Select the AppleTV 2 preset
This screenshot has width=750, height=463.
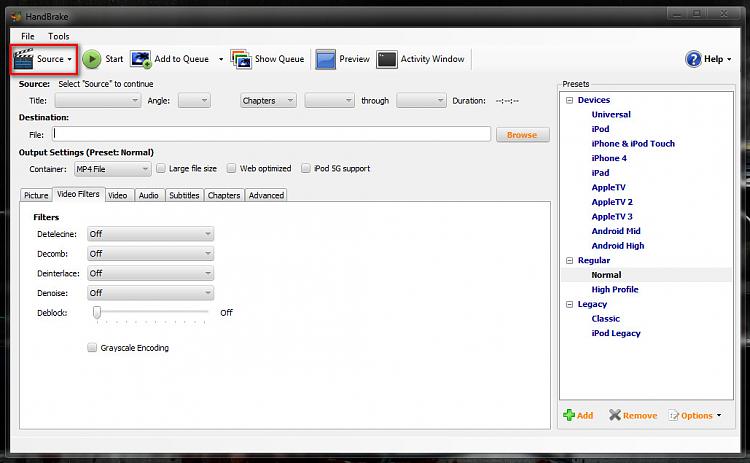(x=612, y=202)
